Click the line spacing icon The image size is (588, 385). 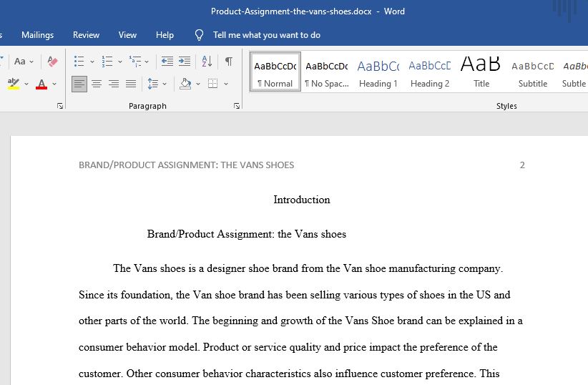153,84
